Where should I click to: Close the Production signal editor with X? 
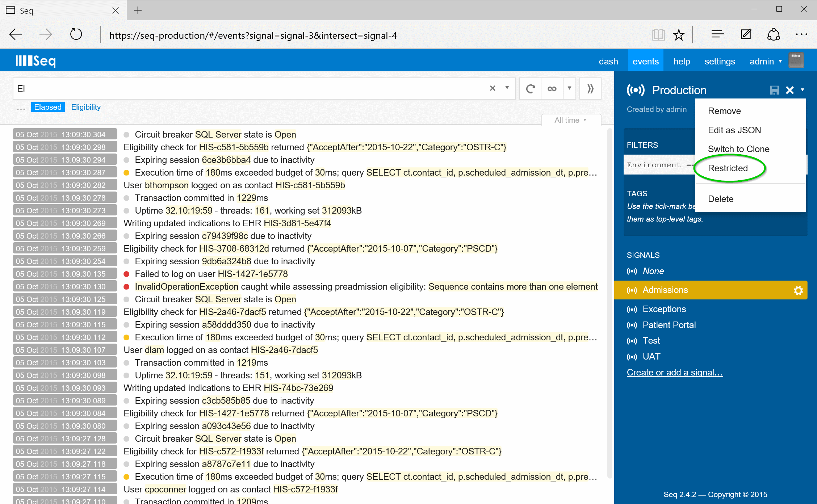coord(790,90)
